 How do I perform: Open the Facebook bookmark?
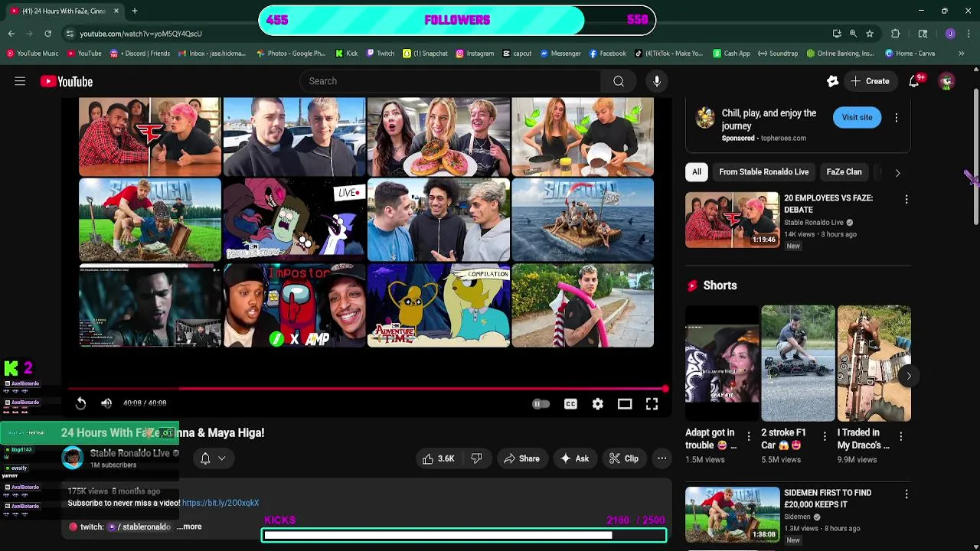[x=607, y=54]
